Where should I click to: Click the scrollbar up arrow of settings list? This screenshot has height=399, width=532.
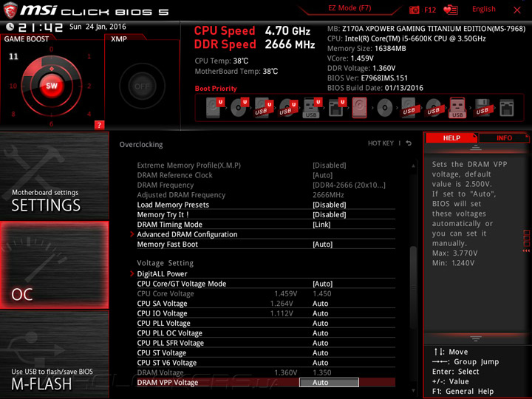click(413, 166)
